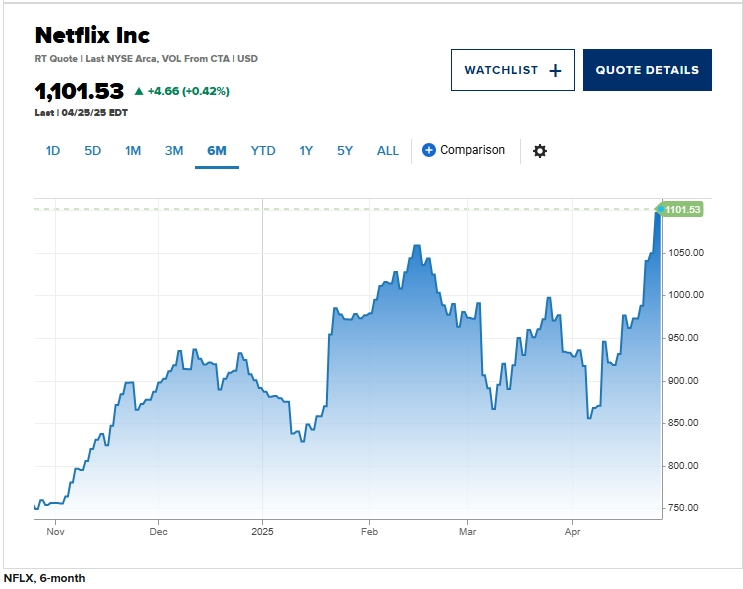The height and width of the screenshot is (589, 743).
Task: Click the plus icon in Watchlist button
Action: (x=555, y=71)
